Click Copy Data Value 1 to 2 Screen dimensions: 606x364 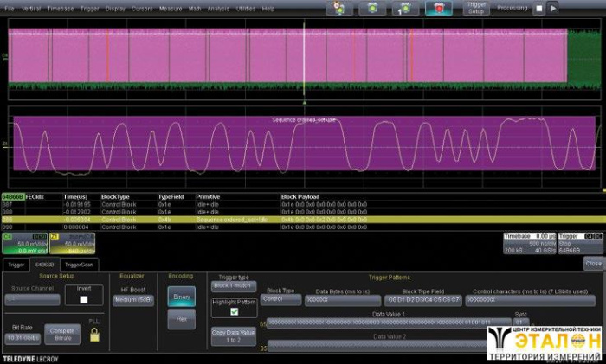coord(234,337)
